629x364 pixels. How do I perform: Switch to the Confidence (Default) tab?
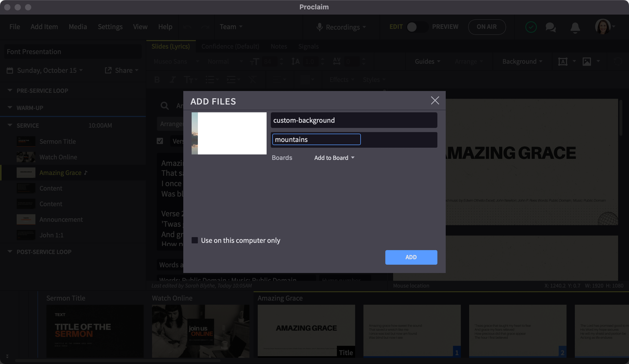pos(230,47)
